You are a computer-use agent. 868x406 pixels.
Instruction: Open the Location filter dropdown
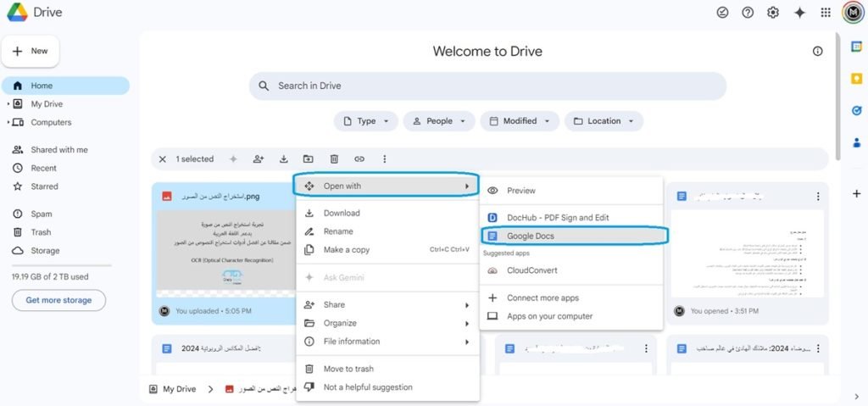(604, 121)
